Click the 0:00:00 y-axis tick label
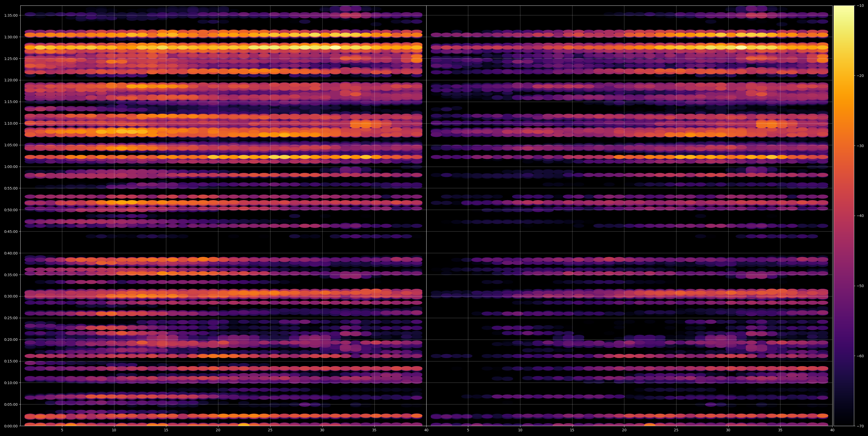Viewport: 868px width, 436px height. [11, 426]
